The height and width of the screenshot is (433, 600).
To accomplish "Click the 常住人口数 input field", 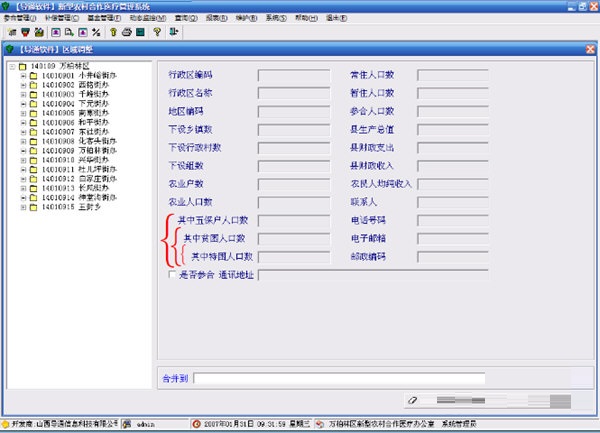I will pyautogui.click(x=453, y=75).
